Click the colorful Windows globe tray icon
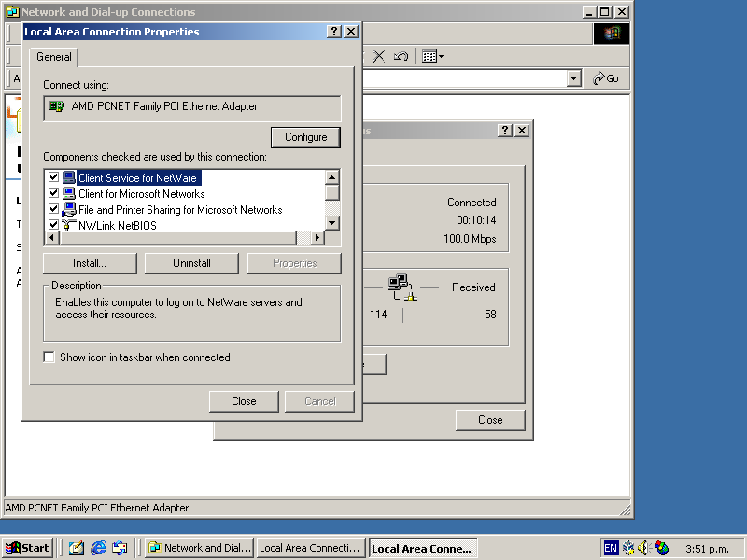The height and width of the screenshot is (560, 747). (662, 548)
